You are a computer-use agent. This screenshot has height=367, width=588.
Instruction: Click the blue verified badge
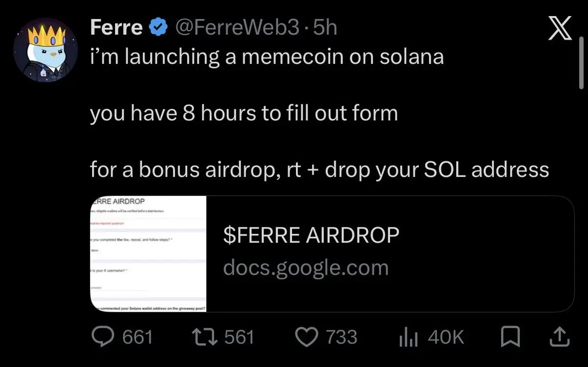pyautogui.click(x=158, y=28)
